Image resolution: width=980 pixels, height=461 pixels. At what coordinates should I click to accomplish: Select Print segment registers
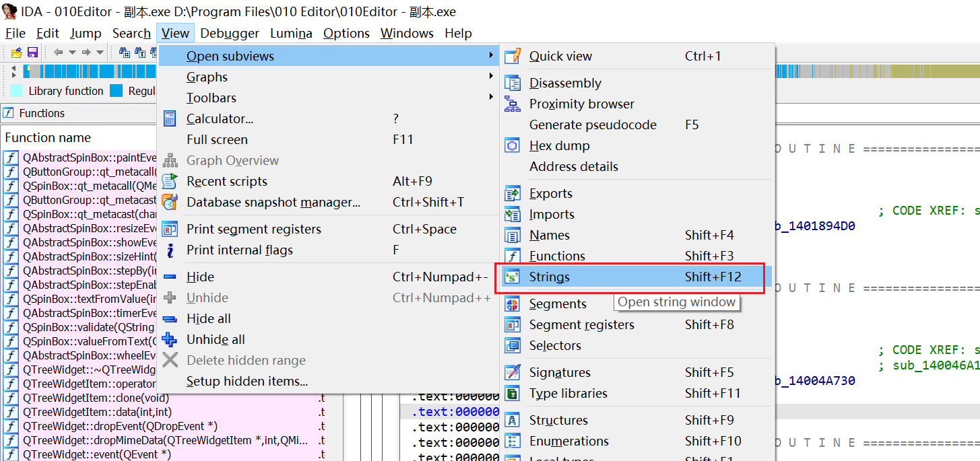[329, 229]
